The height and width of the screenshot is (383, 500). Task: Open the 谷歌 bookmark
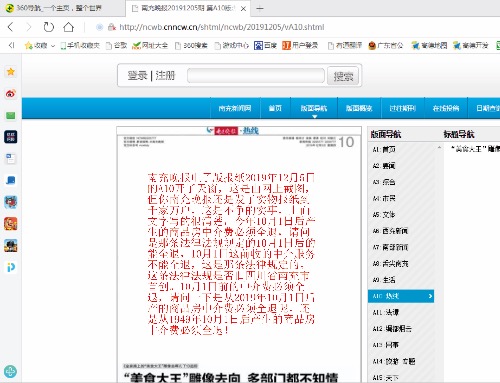click(116, 45)
